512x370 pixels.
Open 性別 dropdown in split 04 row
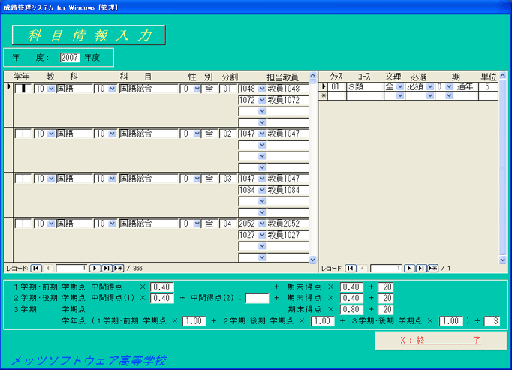[197, 224]
